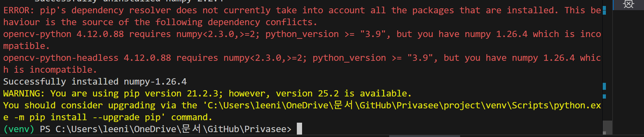Image resolution: width=644 pixels, height=137 pixels.
Task: Click the prompt path C:\Users\leeni\OneDrive
Action: (x=116, y=129)
